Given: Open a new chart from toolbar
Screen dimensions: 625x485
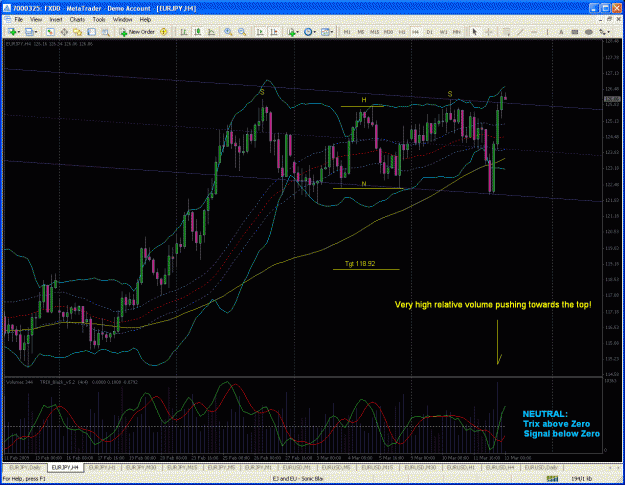Looking at the screenshot, I should pyautogui.click(x=12, y=32).
